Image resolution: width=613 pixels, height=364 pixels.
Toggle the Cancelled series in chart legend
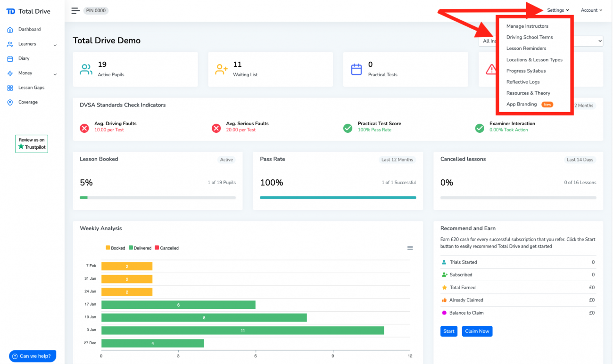[x=166, y=248]
